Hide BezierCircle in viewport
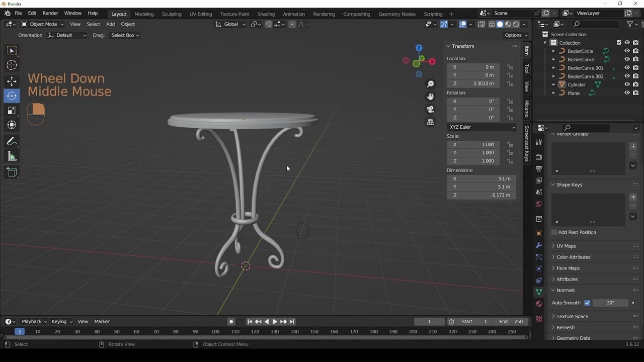The image size is (644, 362). (627, 51)
